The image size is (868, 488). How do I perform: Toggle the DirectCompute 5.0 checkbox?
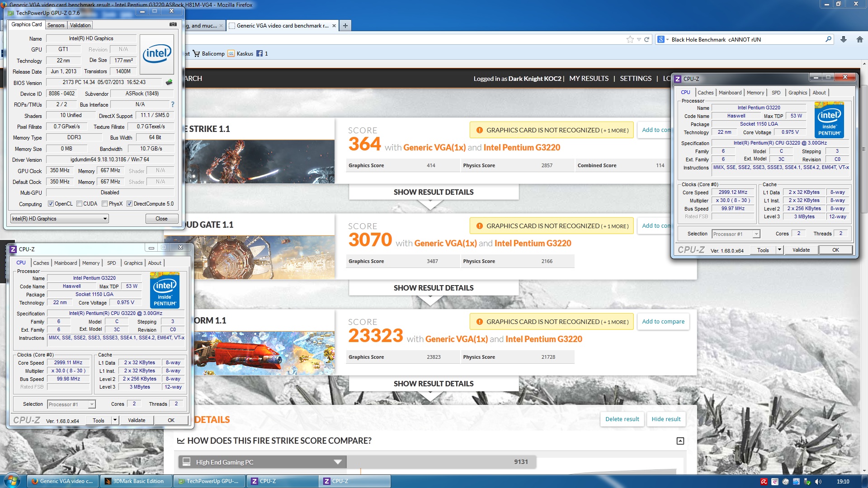tap(130, 204)
